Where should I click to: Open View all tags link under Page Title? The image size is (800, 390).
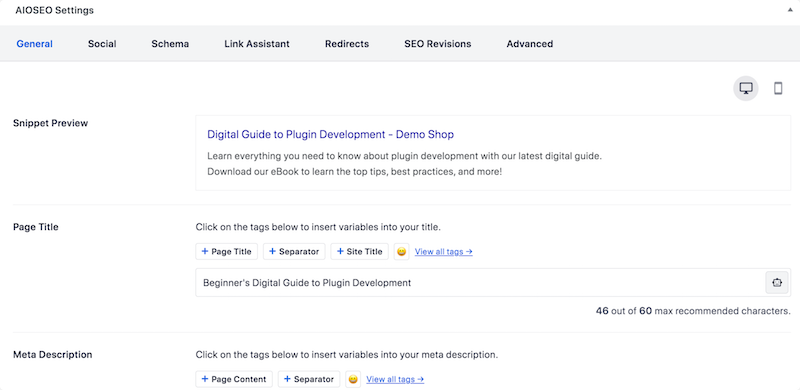[443, 251]
